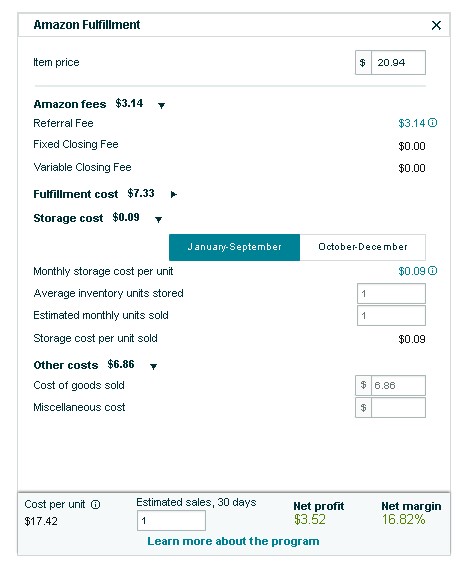Viewport: 456px width, 575px height.
Task: Focus the Estimated sales, 30 days field
Action: tap(171, 521)
